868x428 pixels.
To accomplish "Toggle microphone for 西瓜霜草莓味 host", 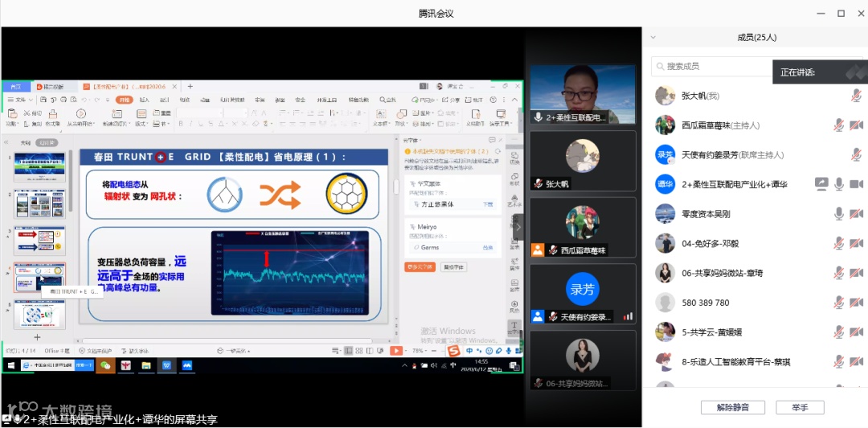I will pyautogui.click(x=838, y=126).
